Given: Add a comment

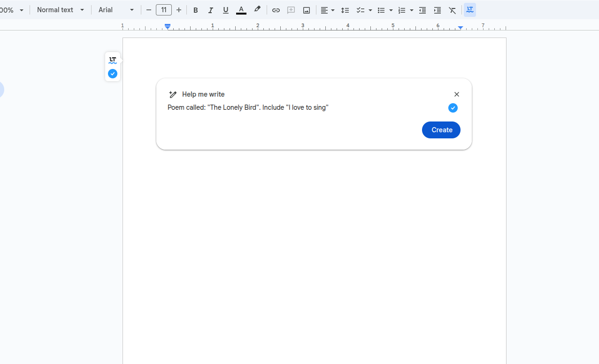Looking at the screenshot, I should tap(291, 10).
